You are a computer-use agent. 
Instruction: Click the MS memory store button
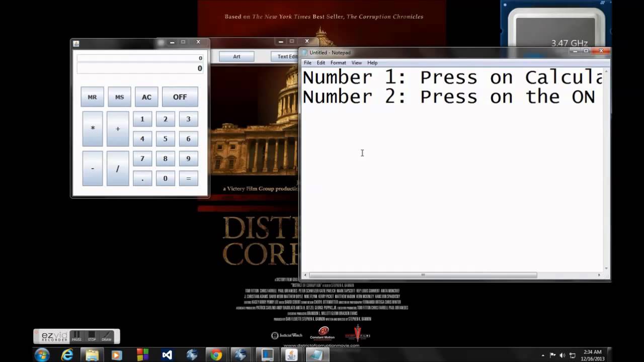tap(119, 97)
